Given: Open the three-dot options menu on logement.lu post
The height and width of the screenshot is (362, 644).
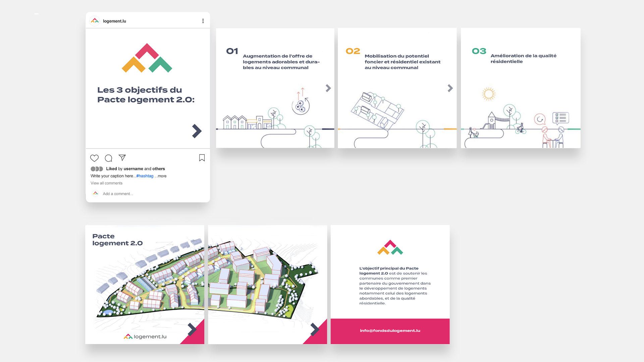Looking at the screenshot, I should click(203, 21).
